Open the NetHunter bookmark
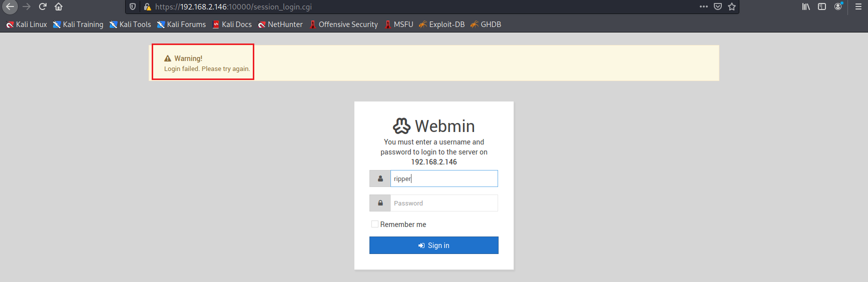Screen dimensions: 868x282 280,24
